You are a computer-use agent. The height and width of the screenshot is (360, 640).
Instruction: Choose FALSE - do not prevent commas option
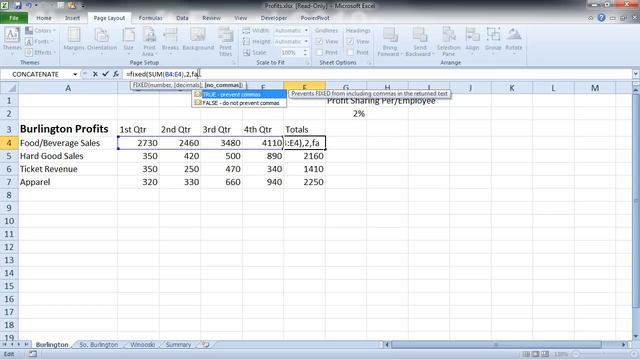[239, 103]
